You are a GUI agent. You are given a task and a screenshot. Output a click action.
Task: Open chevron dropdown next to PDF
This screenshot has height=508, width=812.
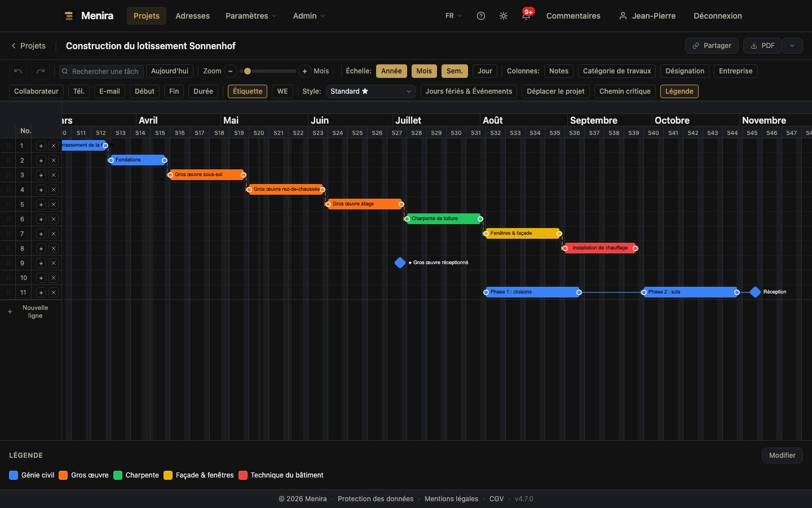[x=792, y=46]
